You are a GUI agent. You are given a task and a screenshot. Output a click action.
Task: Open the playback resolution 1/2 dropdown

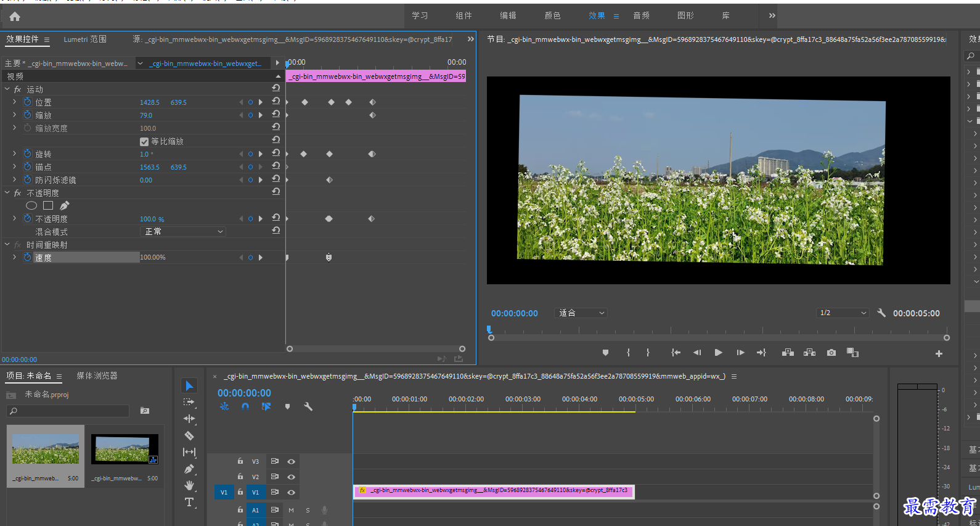[x=843, y=313]
